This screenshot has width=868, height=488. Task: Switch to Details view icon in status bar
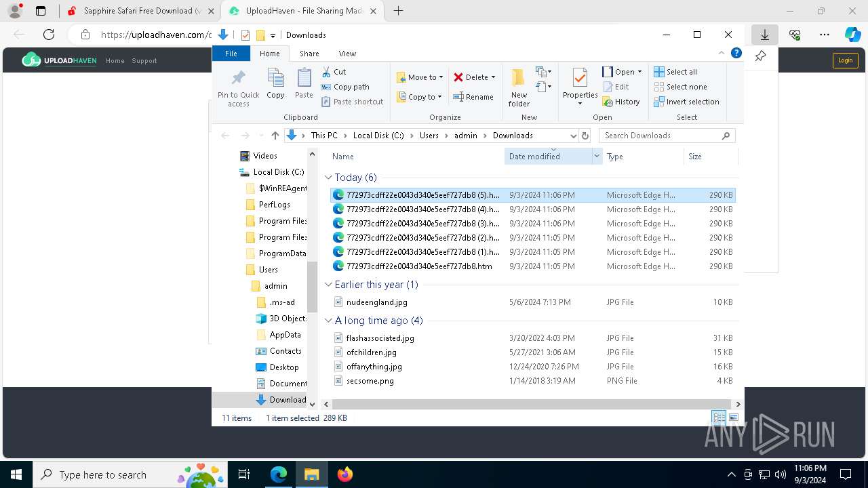[719, 418]
